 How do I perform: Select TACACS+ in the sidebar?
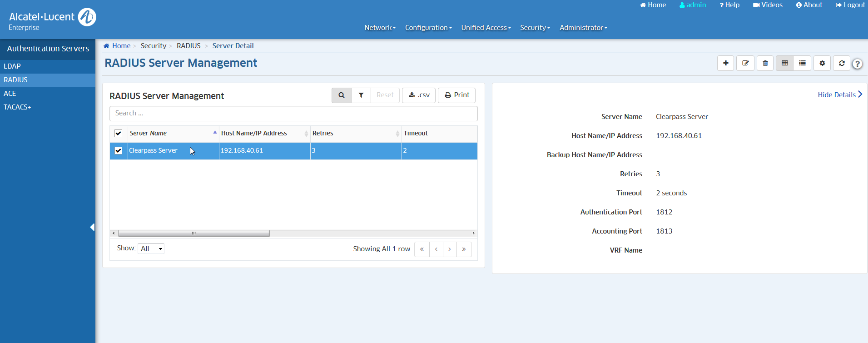(x=17, y=107)
